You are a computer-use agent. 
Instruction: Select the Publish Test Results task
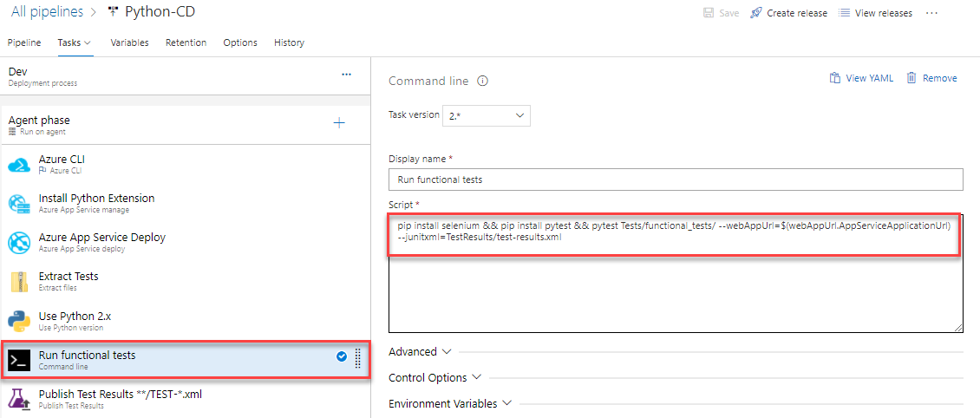point(185,400)
